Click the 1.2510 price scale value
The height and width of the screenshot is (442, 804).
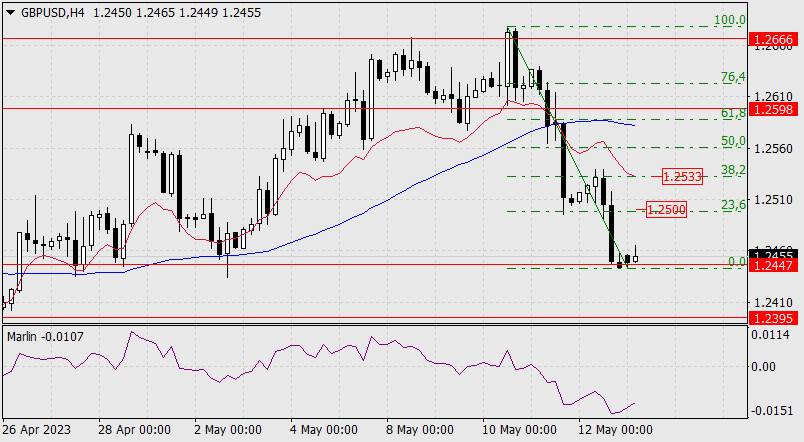click(774, 200)
